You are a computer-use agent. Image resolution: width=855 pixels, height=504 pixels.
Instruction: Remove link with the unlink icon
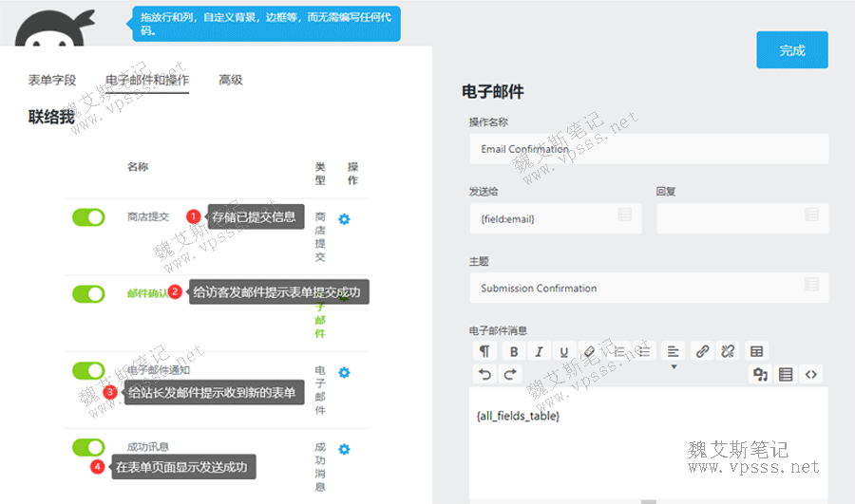click(728, 351)
